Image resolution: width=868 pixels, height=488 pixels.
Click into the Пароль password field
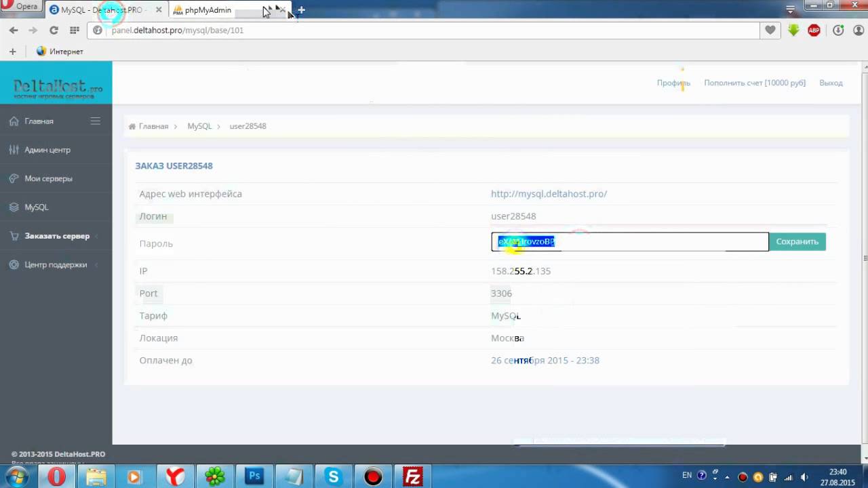click(x=630, y=242)
